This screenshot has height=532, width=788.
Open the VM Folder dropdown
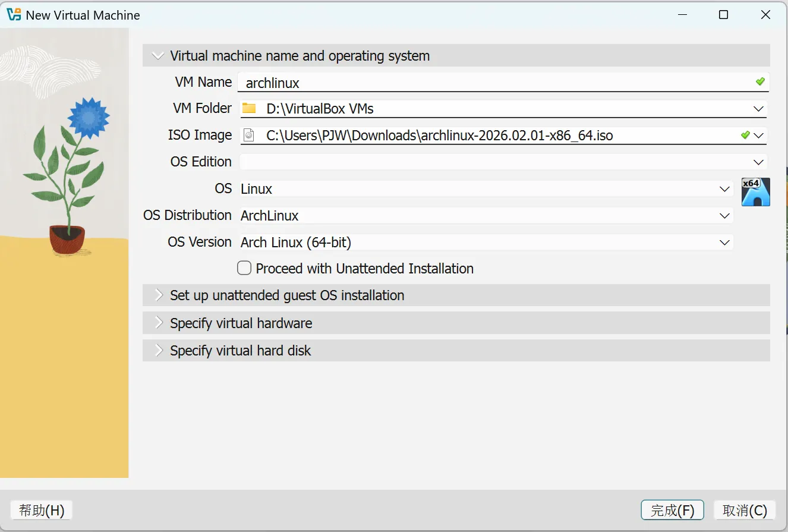[x=758, y=109]
